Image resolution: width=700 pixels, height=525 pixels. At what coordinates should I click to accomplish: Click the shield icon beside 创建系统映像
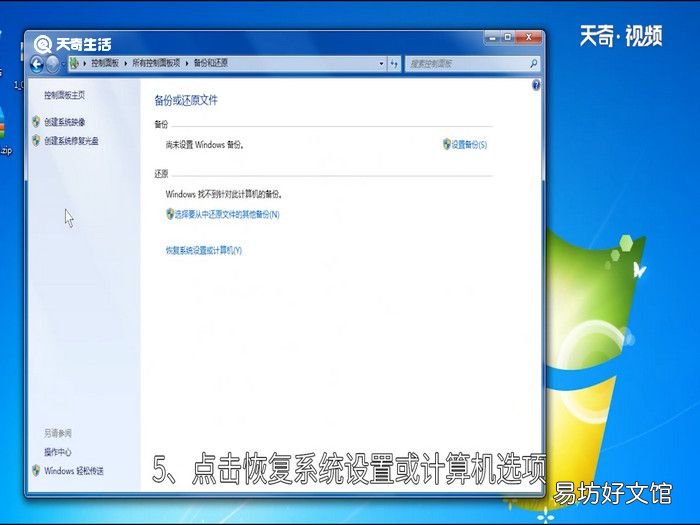[36, 121]
